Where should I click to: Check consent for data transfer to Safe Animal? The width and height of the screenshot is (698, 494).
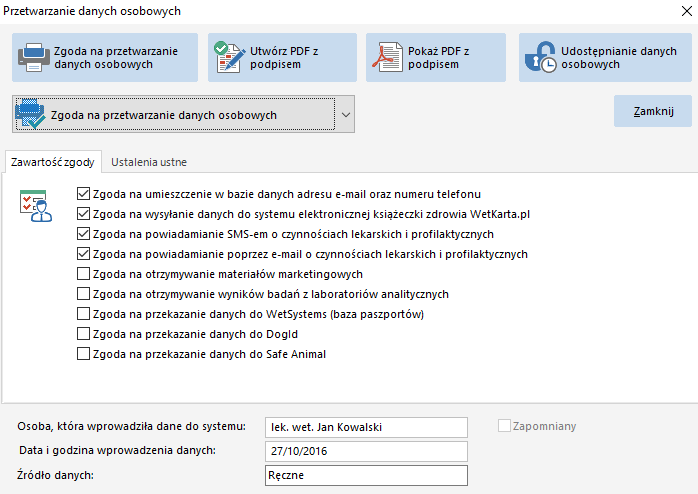(x=83, y=354)
